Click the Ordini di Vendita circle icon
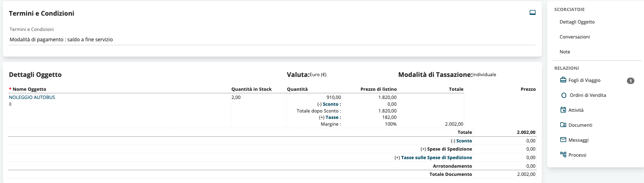 tap(564, 95)
